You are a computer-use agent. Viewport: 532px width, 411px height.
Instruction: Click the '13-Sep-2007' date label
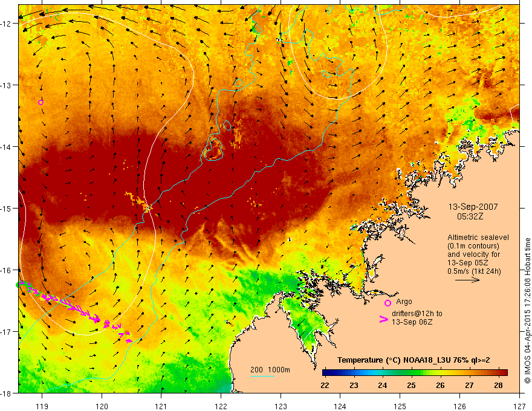tap(473, 207)
